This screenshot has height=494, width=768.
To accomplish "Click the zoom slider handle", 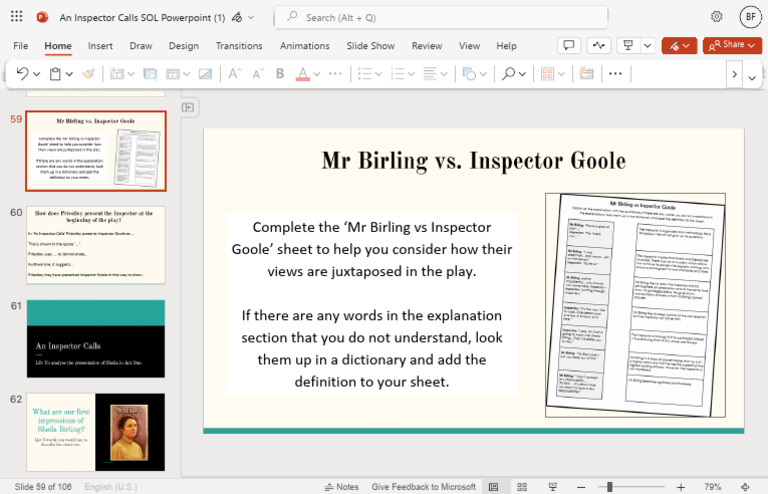I will (610, 487).
